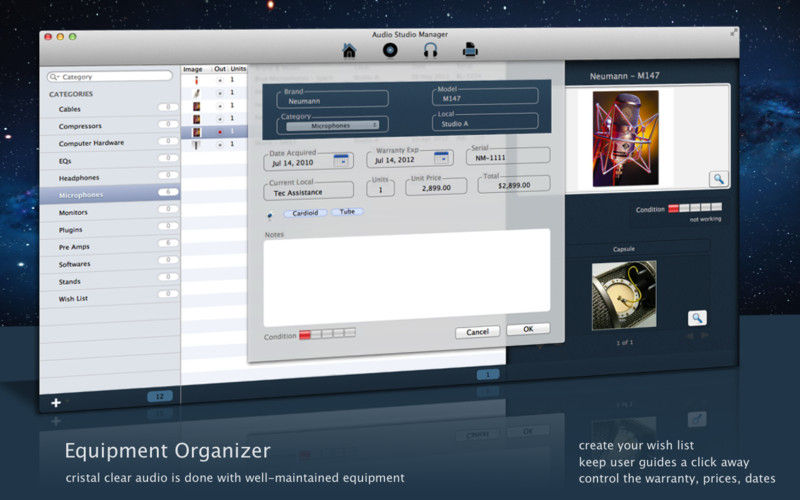Toggle the Tube tag
The image size is (800, 500).
347,212
